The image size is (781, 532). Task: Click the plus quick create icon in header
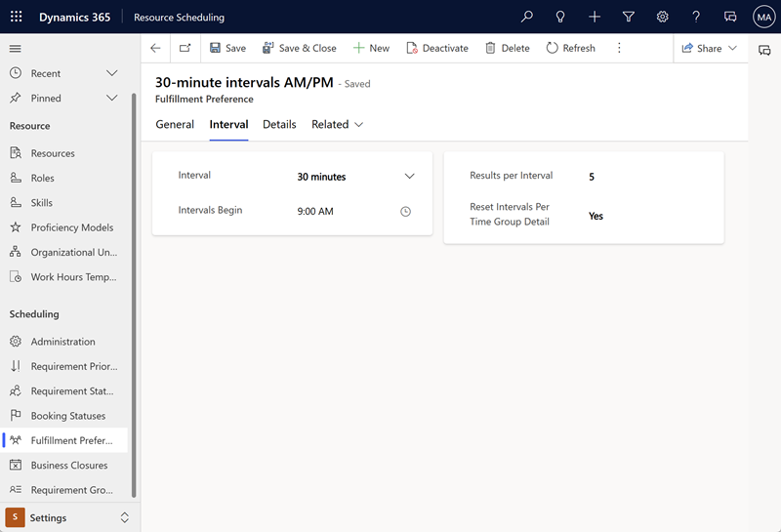595,17
